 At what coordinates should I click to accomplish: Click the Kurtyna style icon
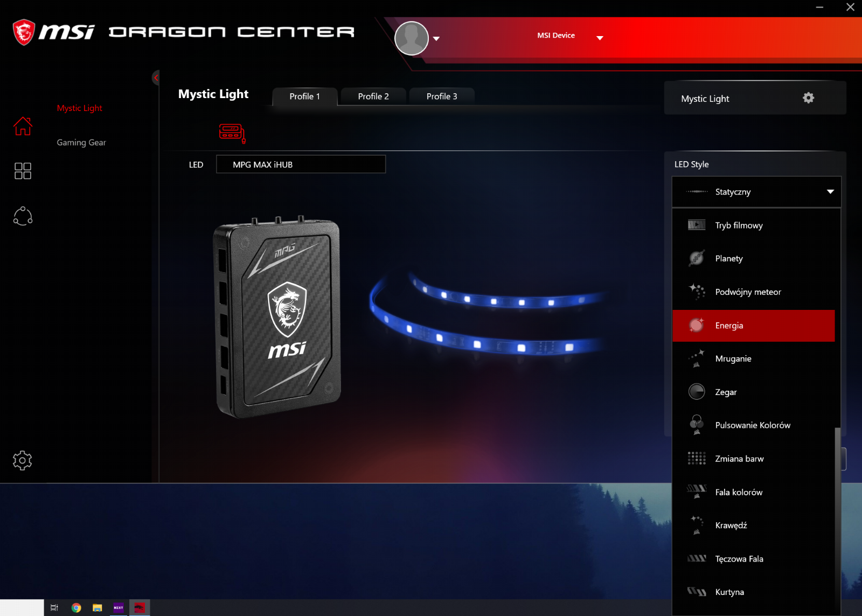click(697, 592)
